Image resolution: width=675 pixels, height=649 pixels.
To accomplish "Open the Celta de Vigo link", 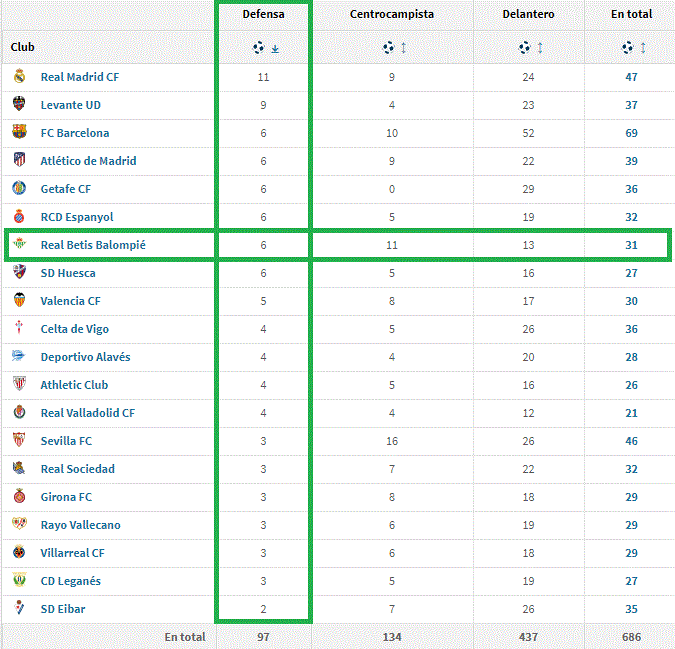I will pos(75,329).
